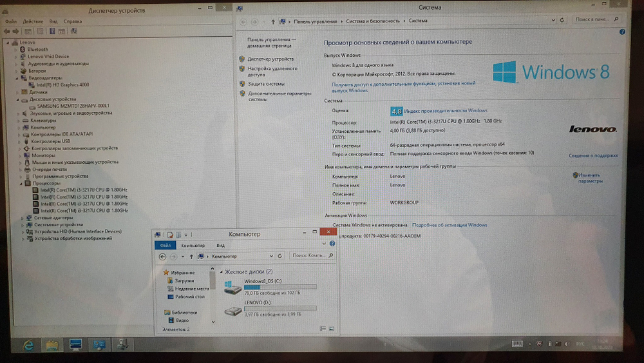Click Forward arrow in Device Manager toolbar

(15, 31)
